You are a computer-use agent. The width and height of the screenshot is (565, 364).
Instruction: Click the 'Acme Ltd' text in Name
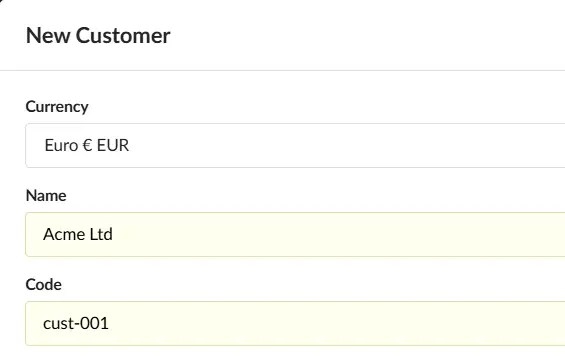tap(78, 234)
